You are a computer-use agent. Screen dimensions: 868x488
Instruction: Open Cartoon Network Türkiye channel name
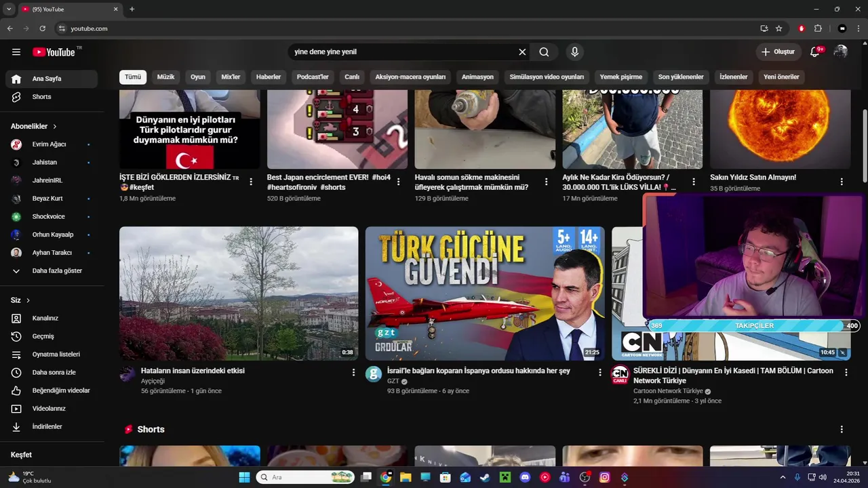(668, 391)
